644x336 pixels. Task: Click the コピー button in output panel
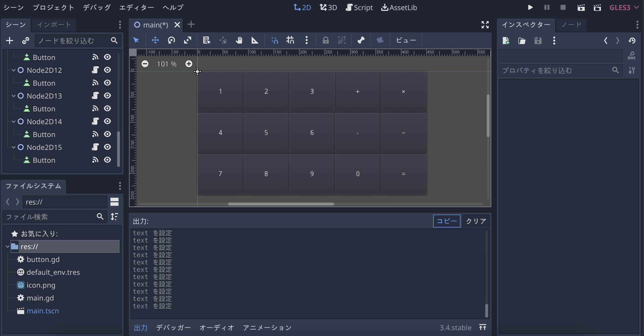click(x=447, y=221)
